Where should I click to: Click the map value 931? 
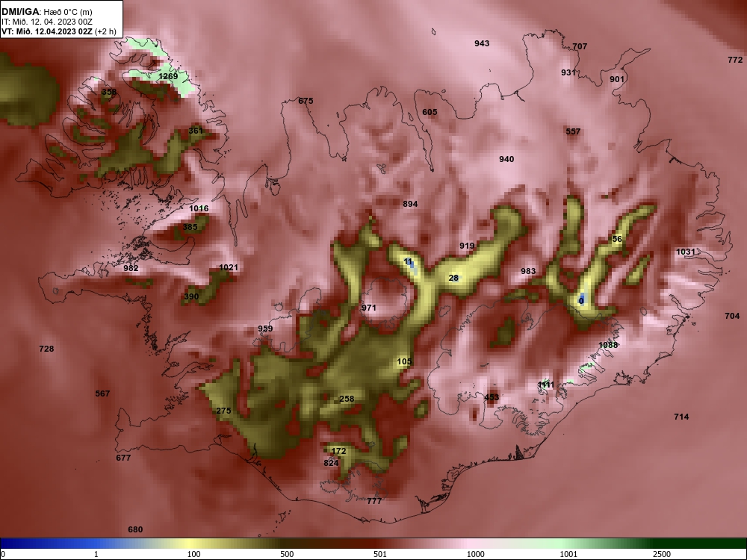tap(568, 72)
